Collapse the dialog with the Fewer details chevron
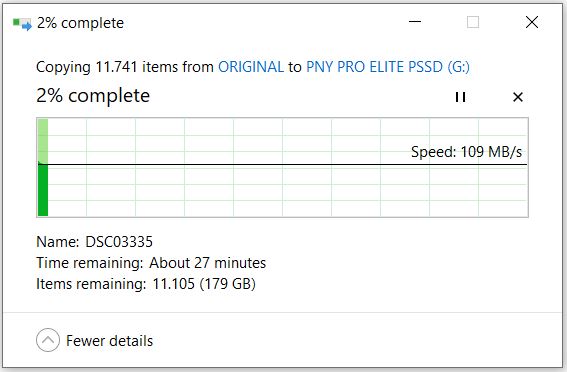567x372 pixels. click(x=48, y=340)
